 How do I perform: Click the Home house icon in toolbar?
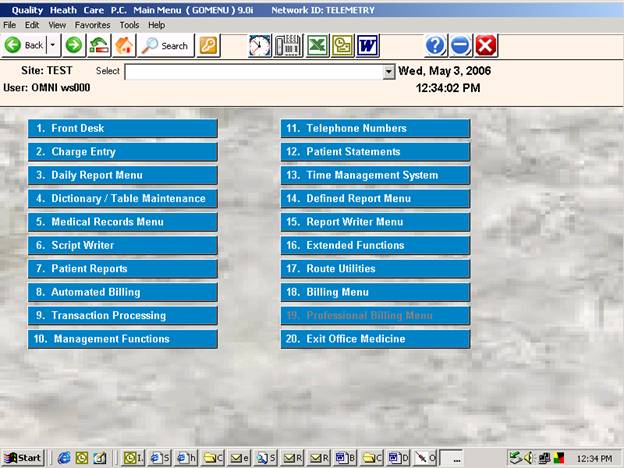(x=124, y=45)
